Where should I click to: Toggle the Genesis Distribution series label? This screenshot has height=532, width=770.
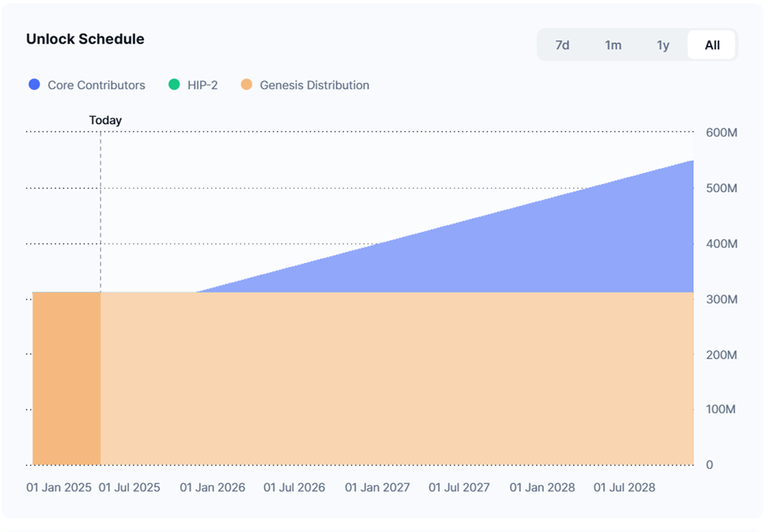point(314,85)
